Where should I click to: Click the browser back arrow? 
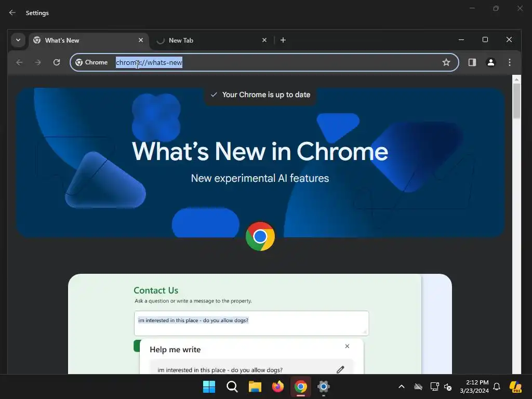19,62
